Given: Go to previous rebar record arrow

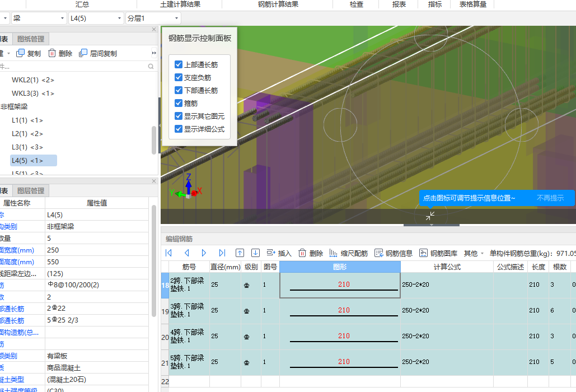Looking at the screenshot, I should click(x=186, y=253).
